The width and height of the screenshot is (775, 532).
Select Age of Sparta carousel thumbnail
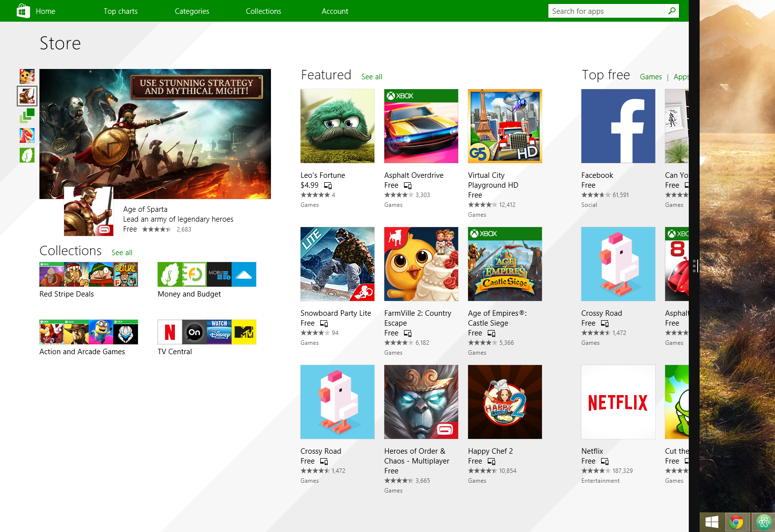[27, 96]
